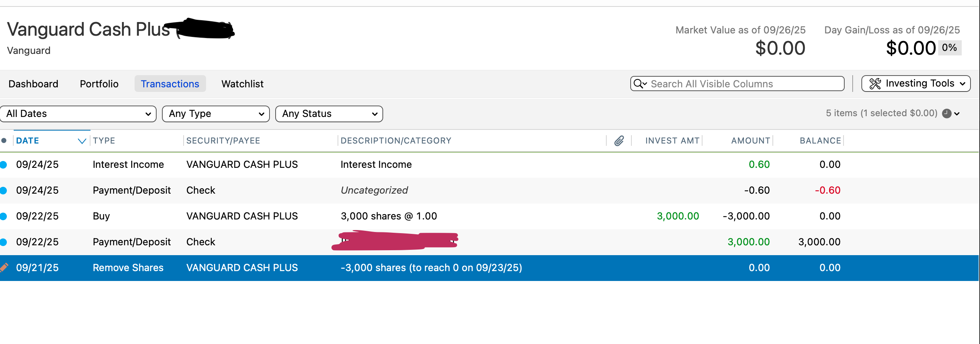Viewport: 980px width, 344px height.
Task: Click the Uncategorized category cell
Action: [x=374, y=191]
